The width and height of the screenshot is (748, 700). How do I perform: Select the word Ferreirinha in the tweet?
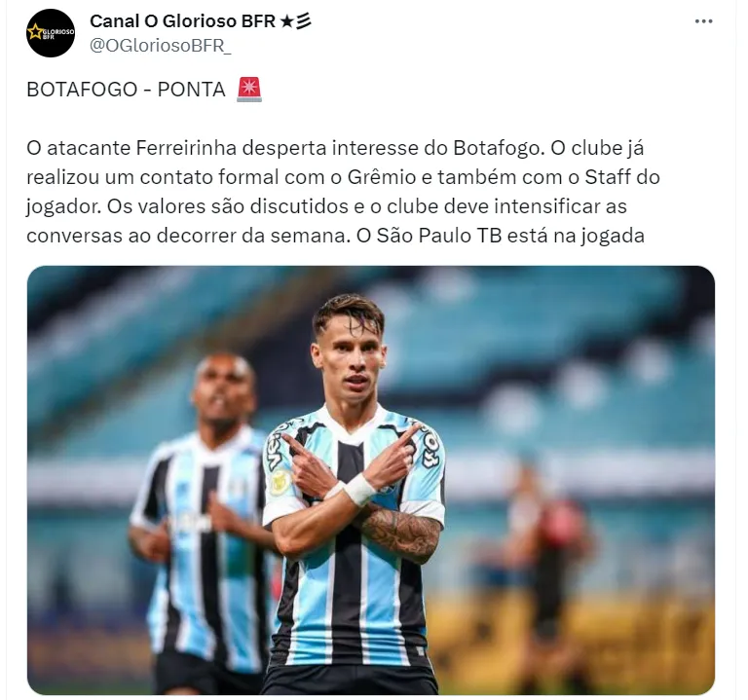[186, 148]
